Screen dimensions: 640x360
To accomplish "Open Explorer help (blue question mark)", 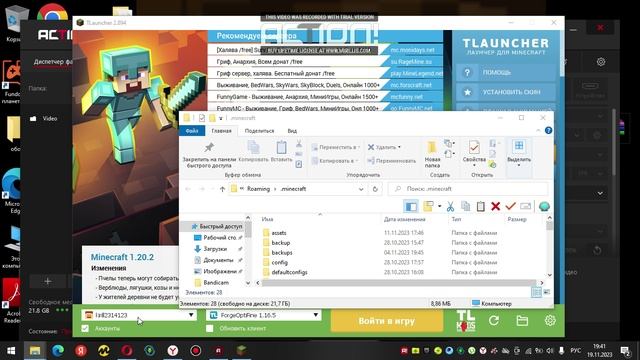I will click(548, 130).
